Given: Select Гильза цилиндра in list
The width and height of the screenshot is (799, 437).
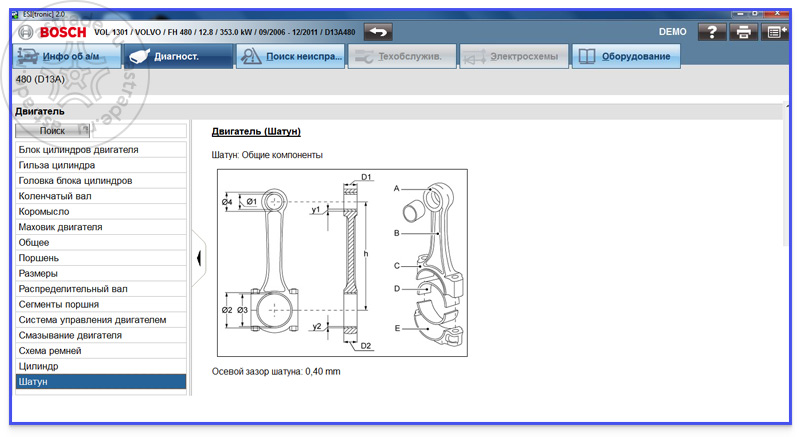Looking at the screenshot, I should pyautogui.click(x=101, y=165).
